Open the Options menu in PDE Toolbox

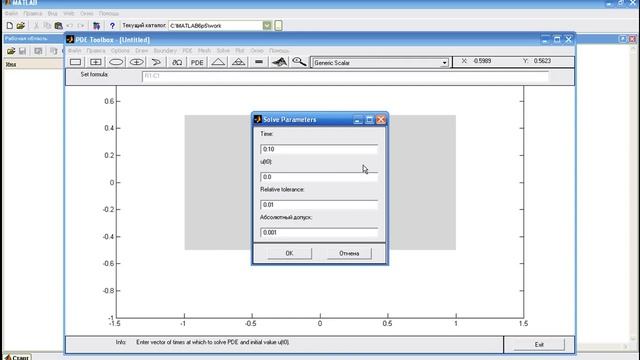[x=120, y=51]
